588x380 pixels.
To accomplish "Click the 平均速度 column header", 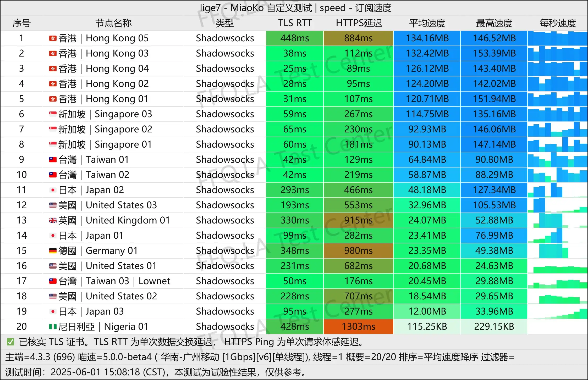I will [427, 23].
